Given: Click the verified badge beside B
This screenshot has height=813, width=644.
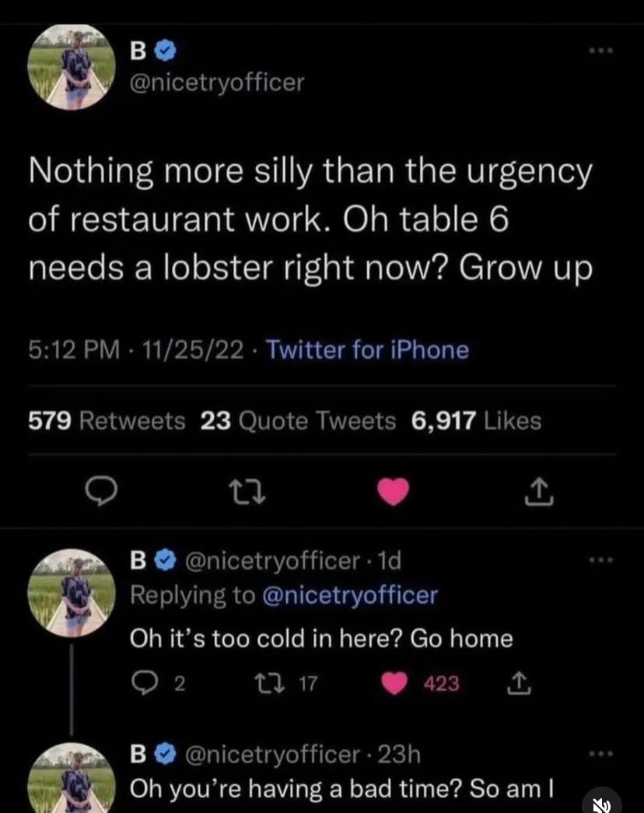Looking at the screenshot, I should pos(164,51).
